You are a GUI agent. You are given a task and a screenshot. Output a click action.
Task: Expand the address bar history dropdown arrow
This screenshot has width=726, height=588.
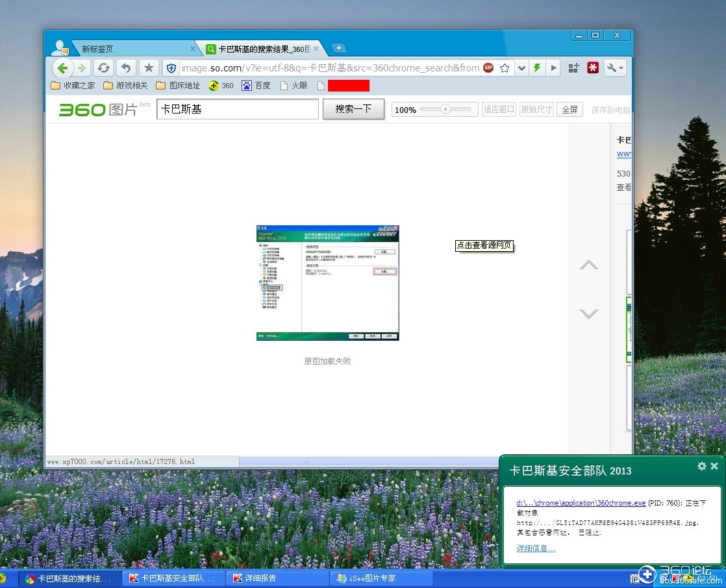522,68
